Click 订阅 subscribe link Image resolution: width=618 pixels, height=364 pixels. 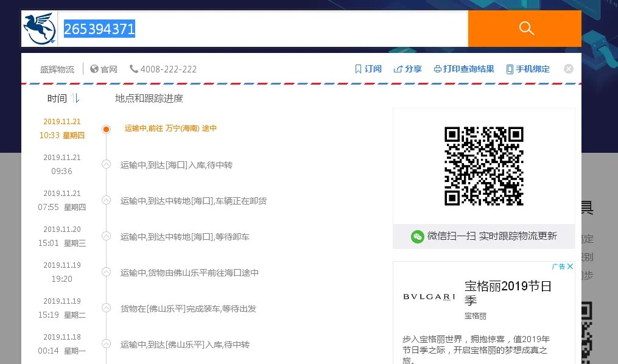pos(368,69)
